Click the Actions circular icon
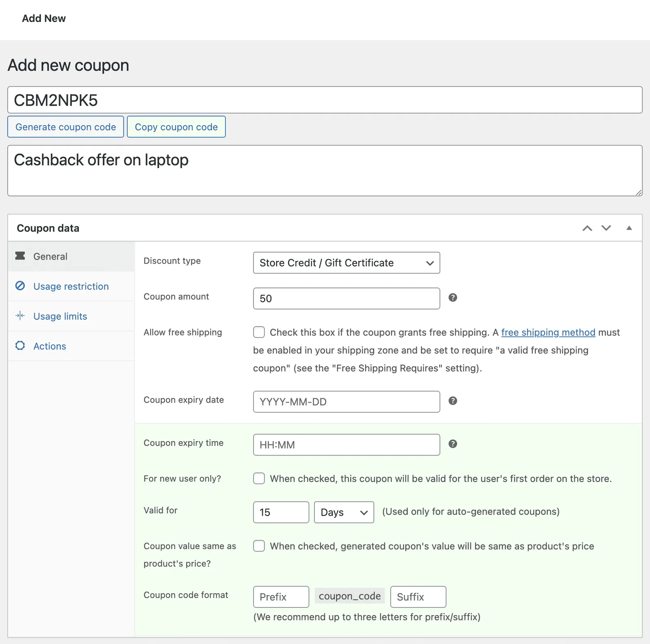 click(20, 346)
